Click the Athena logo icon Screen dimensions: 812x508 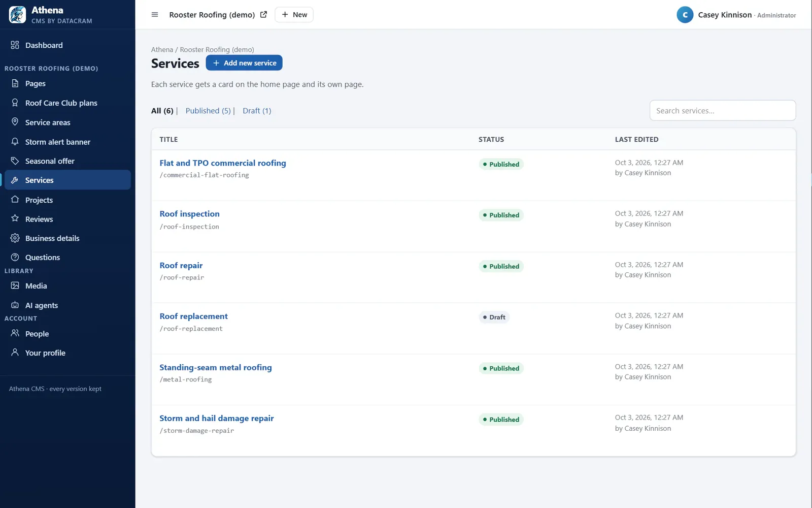click(17, 15)
